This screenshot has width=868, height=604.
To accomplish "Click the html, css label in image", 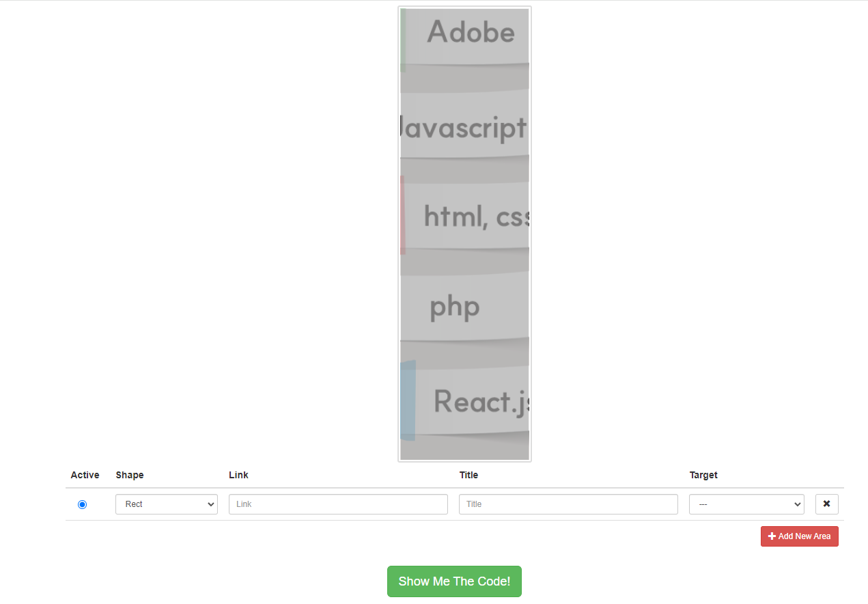I will coord(477,216).
